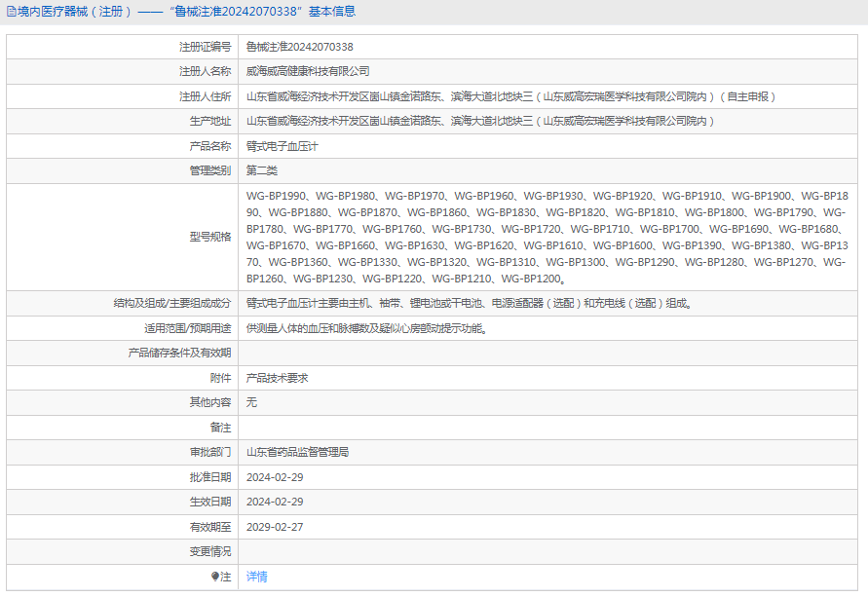
Task: Click the header title 境内医疗器械(注册)
Action: point(74,12)
